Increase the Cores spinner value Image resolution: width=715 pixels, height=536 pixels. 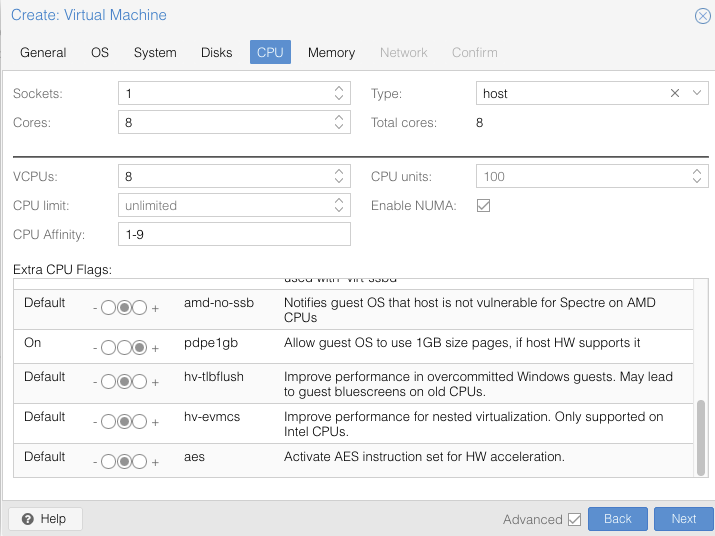pyautogui.click(x=339, y=118)
